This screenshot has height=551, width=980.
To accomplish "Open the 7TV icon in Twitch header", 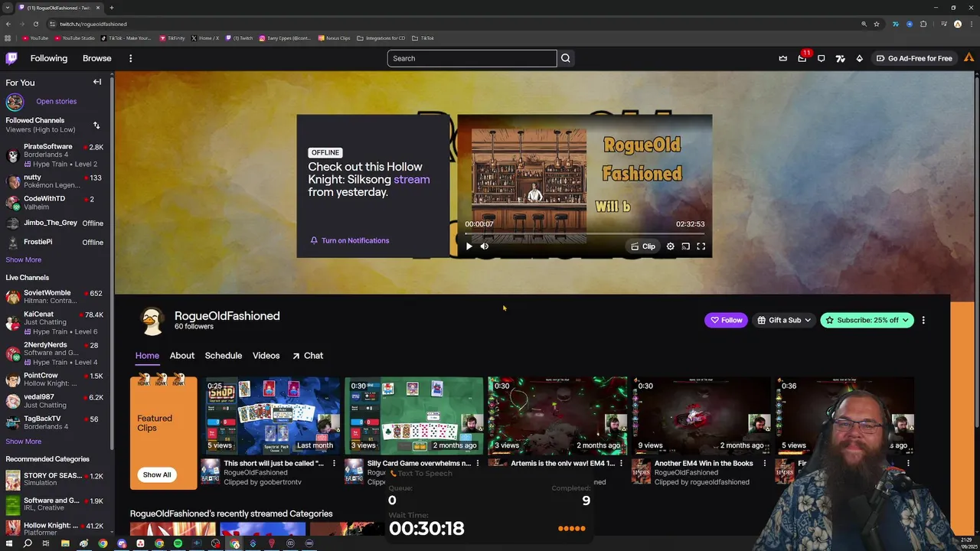I will click(x=840, y=58).
